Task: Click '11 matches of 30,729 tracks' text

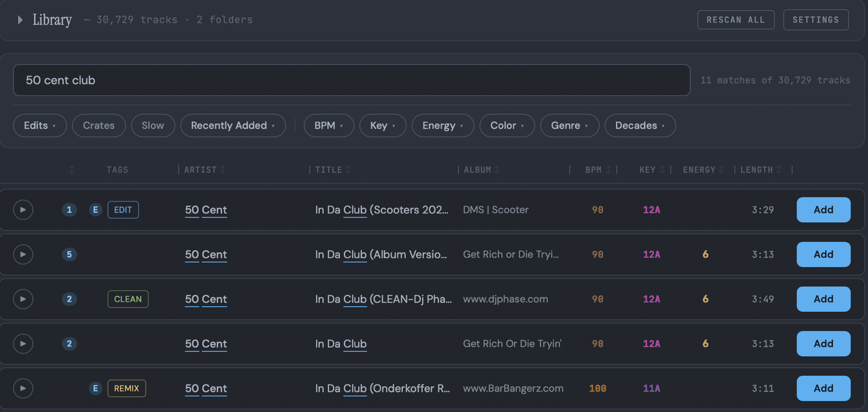Action: pos(775,80)
